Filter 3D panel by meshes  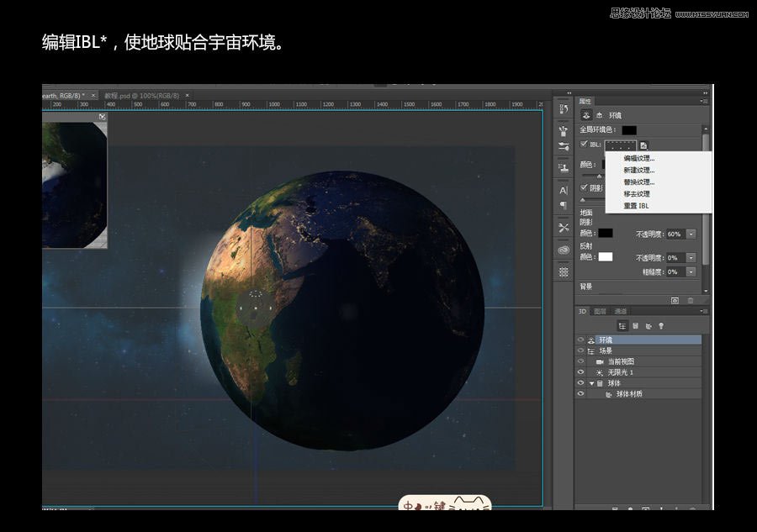click(635, 326)
